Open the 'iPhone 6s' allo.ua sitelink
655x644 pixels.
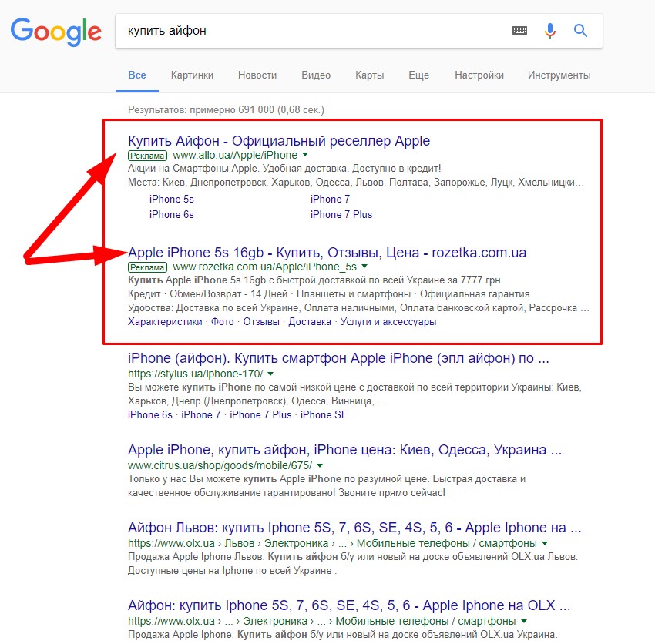(172, 215)
